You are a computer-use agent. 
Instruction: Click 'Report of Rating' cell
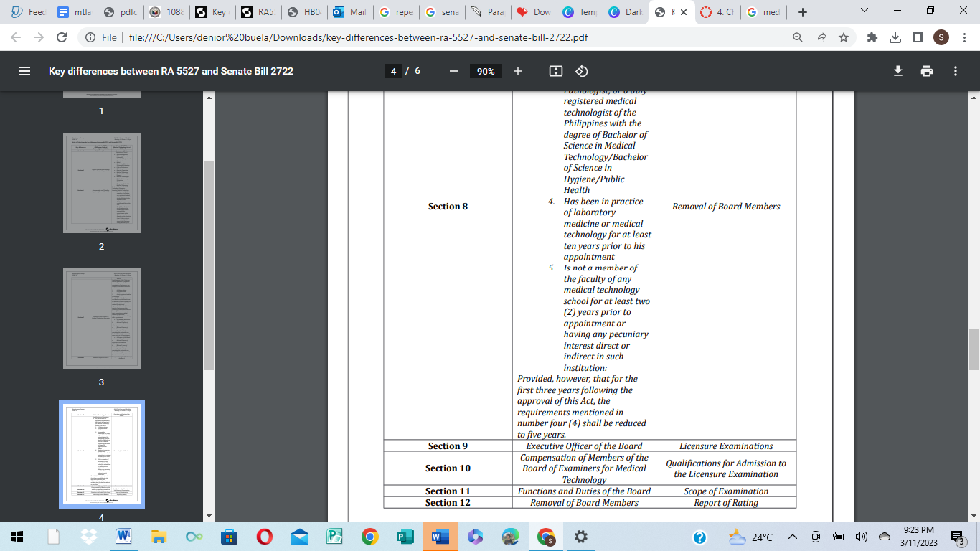(x=726, y=503)
